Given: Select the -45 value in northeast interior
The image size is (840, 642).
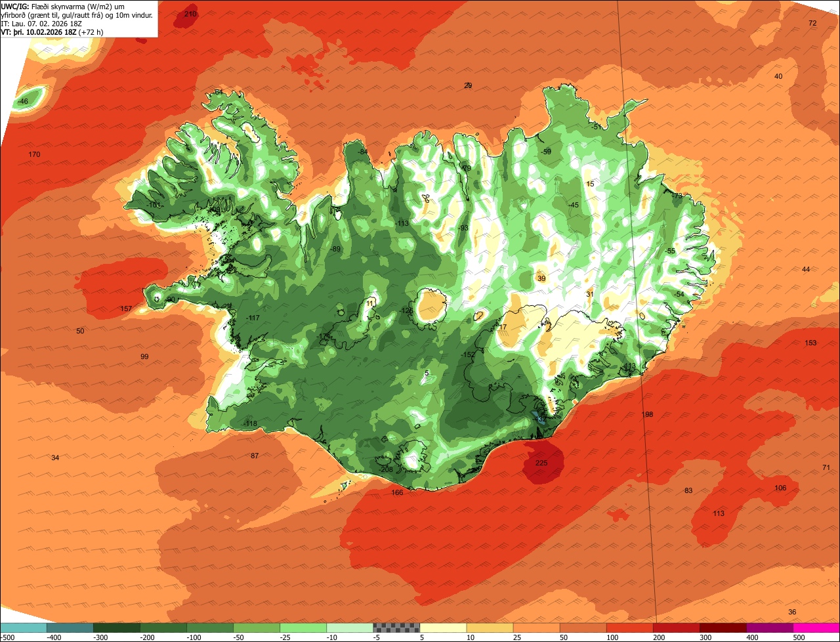Looking at the screenshot, I should pyautogui.click(x=574, y=205).
